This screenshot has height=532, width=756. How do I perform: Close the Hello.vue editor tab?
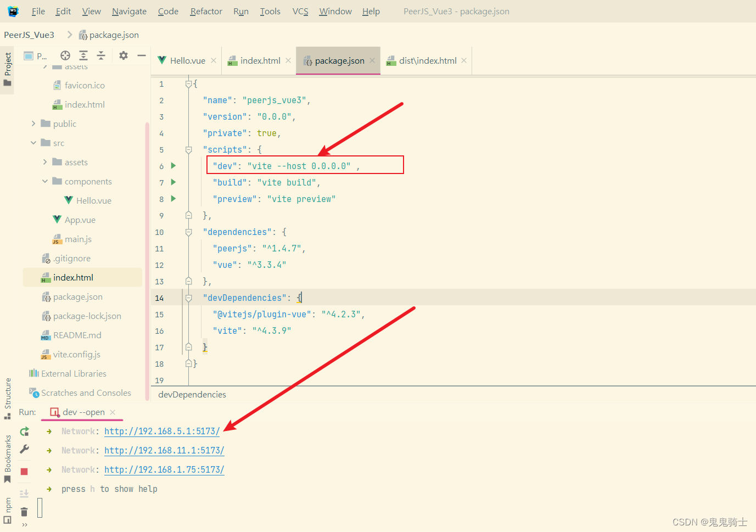214,60
